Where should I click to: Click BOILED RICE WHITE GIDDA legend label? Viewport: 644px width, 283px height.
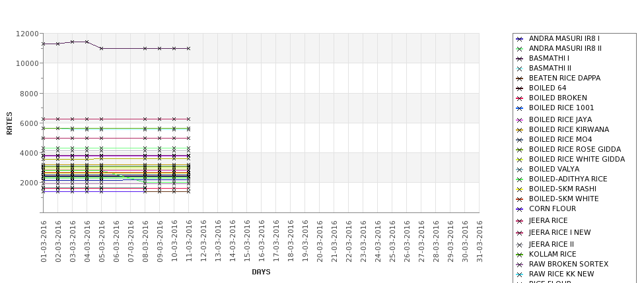(577, 159)
